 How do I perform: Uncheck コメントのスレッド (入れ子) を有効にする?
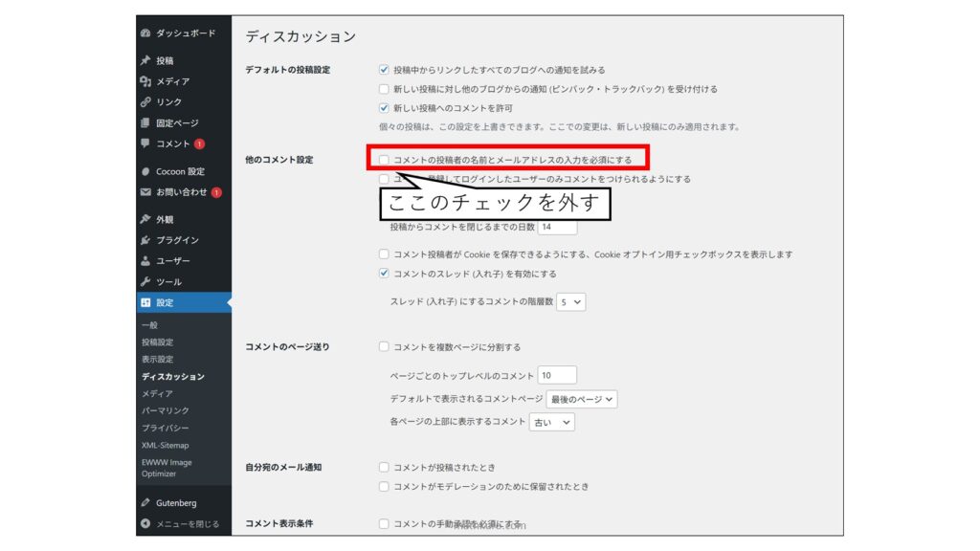384,273
